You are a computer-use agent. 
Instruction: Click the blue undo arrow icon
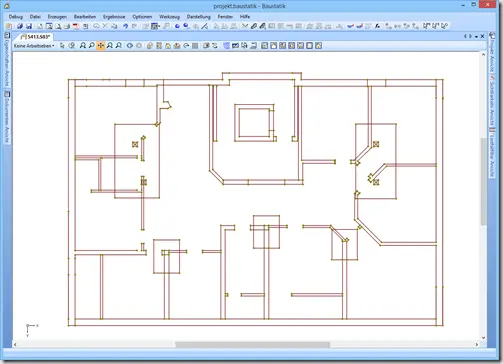click(x=125, y=26)
